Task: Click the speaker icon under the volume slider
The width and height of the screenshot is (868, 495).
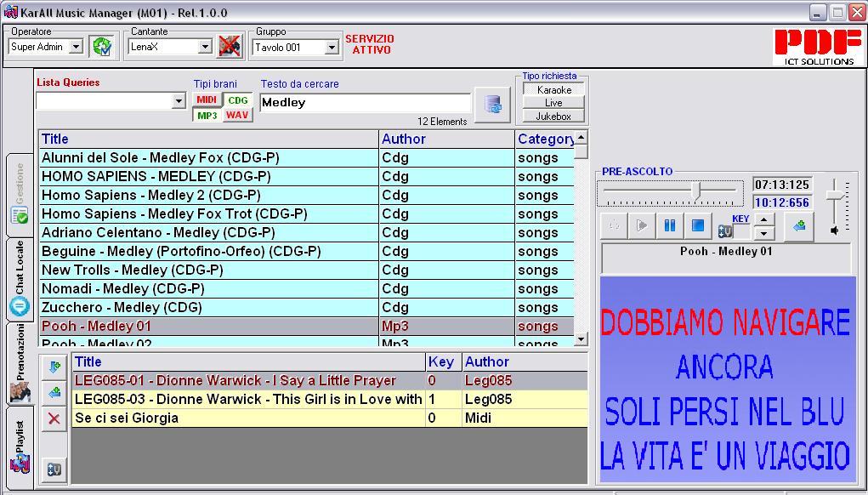Action: point(834,230)
